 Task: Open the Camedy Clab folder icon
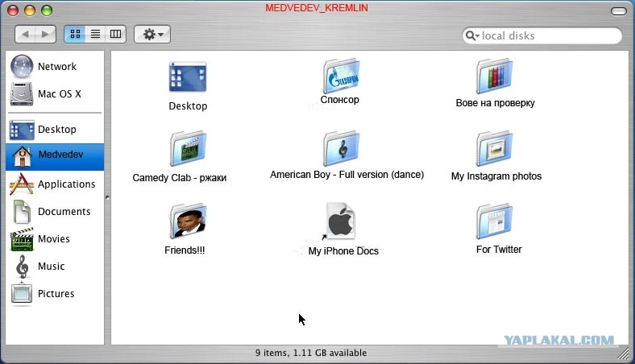pyautogui.click(x=187, y=150)
